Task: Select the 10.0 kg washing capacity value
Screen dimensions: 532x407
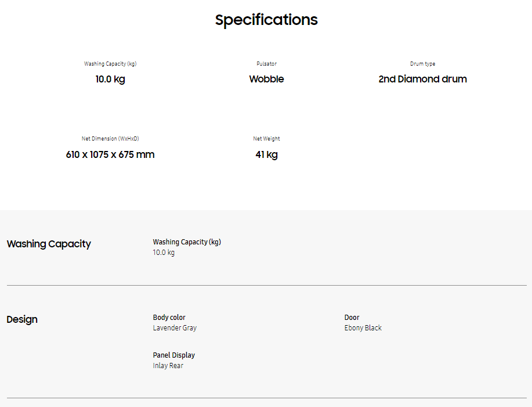Action: coord(110,79)
